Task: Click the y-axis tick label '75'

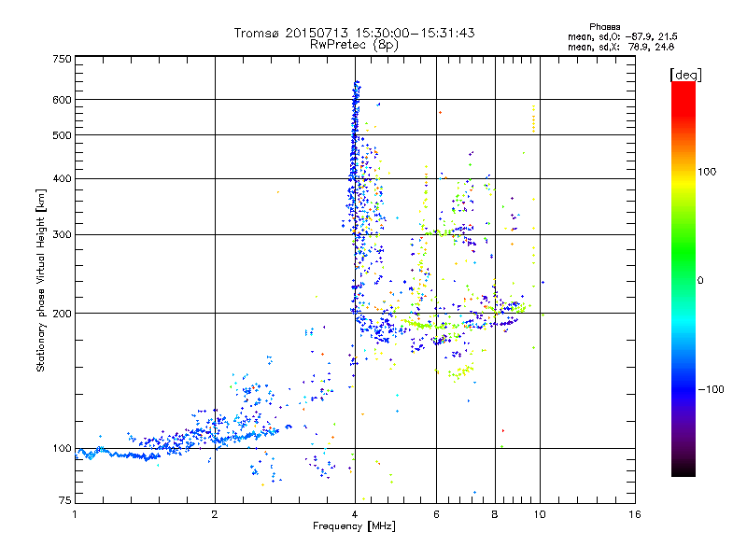Action: coord(65,500)
